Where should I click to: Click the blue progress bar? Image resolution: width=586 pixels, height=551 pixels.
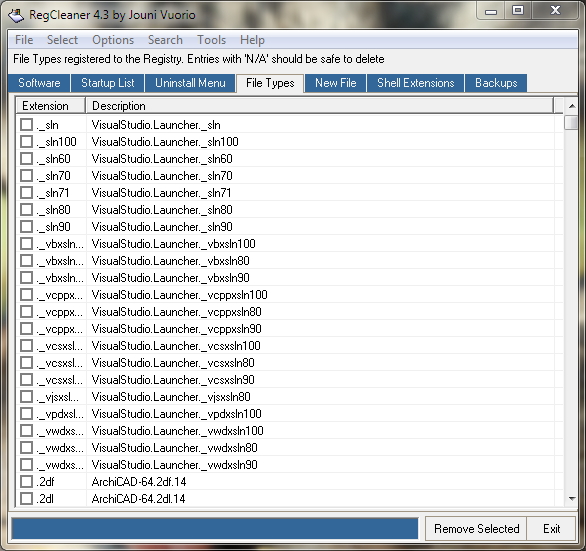(x=215, y=529)
